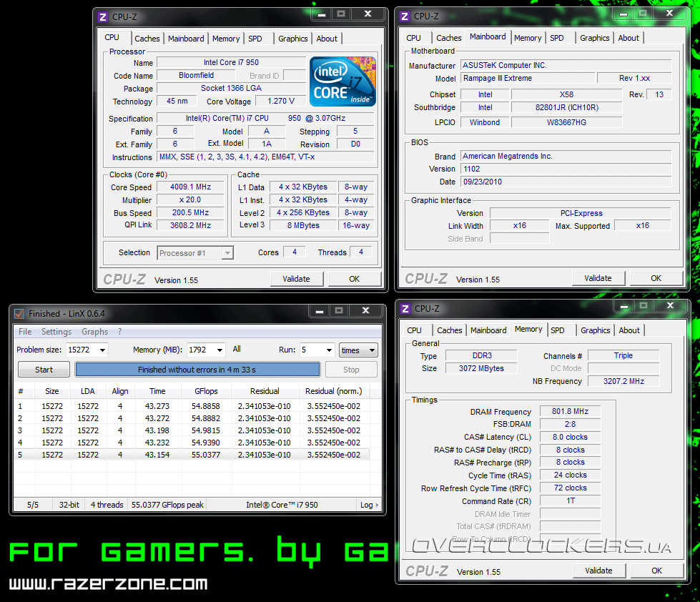Click the CPU-Z icon in processor window title
Screen dimensions: 700x602
coord(103,17)
